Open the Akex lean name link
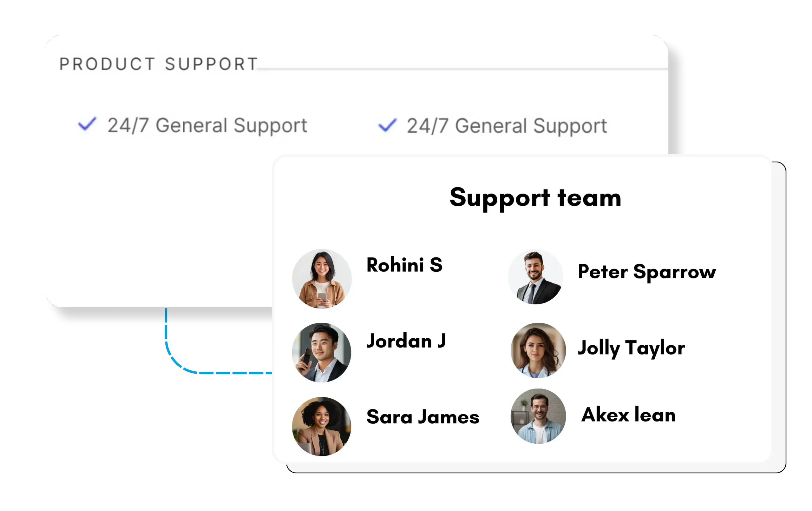 [629, 415]
